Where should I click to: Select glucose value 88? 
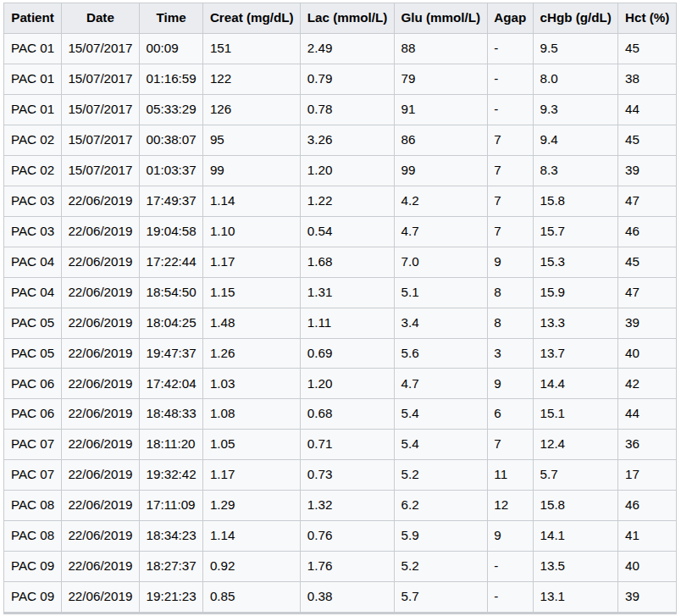click(440, 48)
